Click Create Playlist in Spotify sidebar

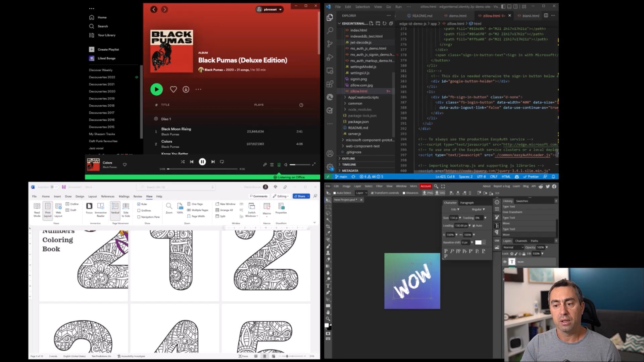coord(104,49)
